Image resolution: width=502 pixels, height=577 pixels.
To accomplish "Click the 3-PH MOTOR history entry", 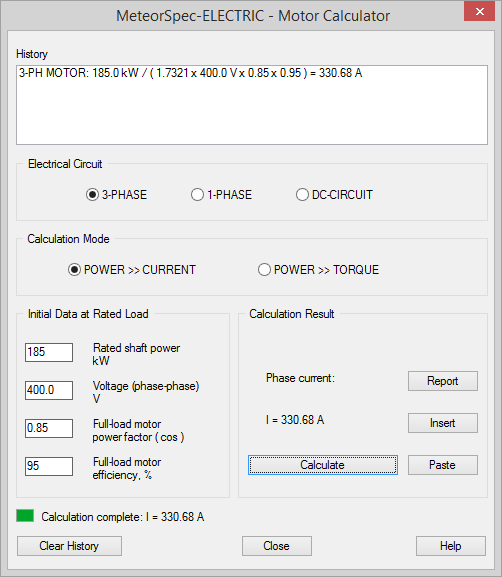I will tap(191, 73).
